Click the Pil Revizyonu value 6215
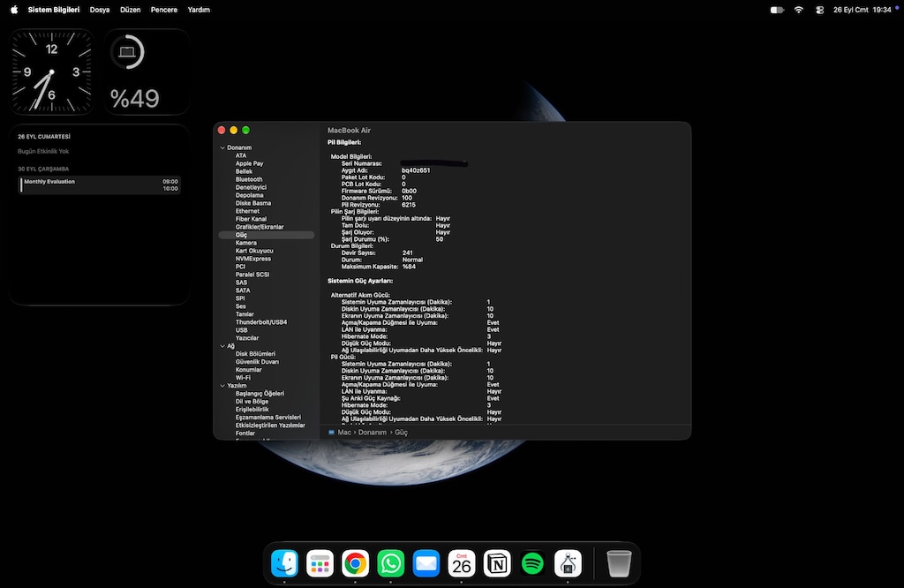Image resolution: width=904 pixels, height=588 pixels. click(409, 205)
